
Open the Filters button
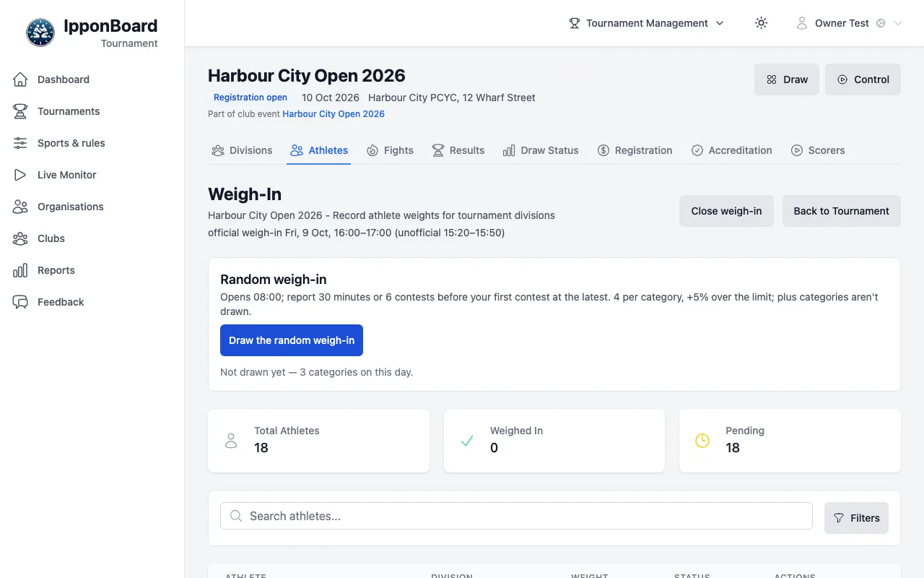pos(856,518)
